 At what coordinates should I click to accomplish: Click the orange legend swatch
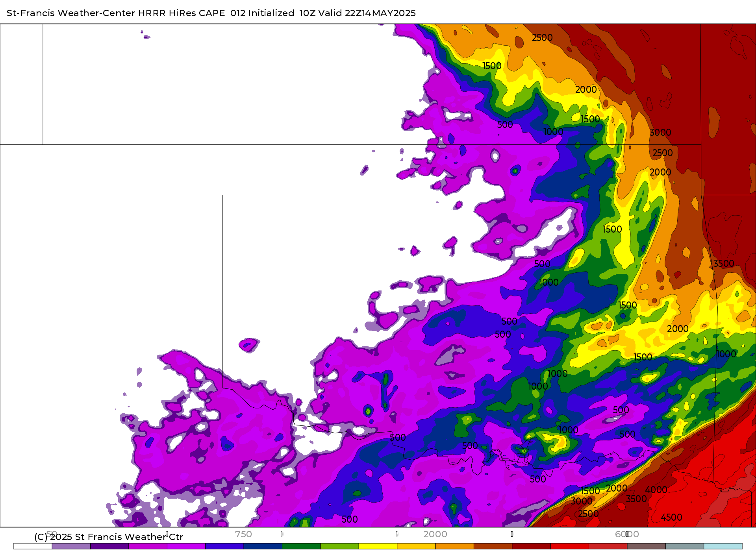click(455, 546)
